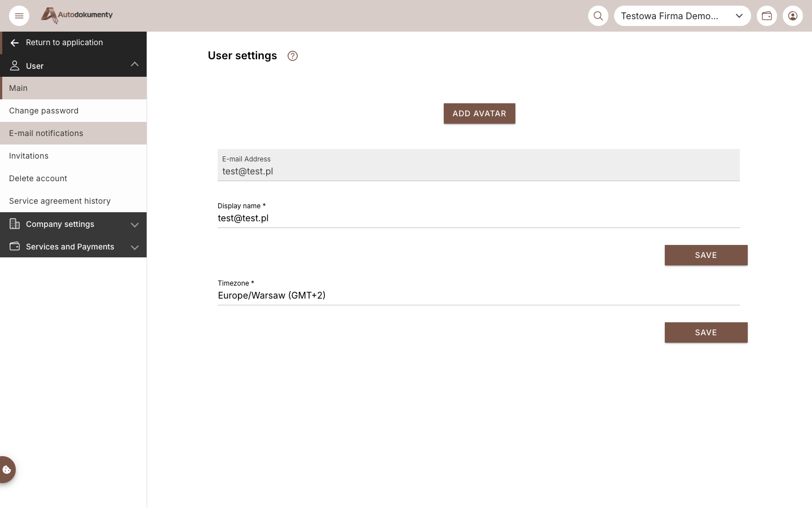
Task: Expand the Services and Payments chevron
Action: coord(135,247)
